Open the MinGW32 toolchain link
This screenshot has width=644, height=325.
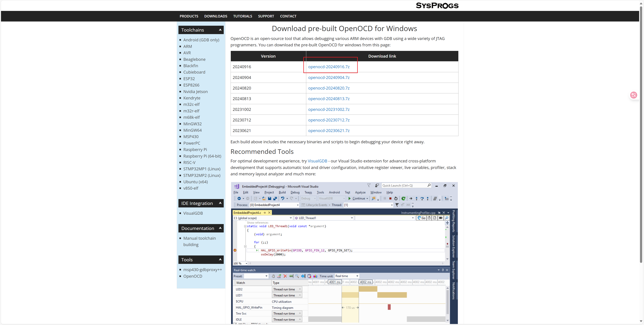(x=193, y=124)
